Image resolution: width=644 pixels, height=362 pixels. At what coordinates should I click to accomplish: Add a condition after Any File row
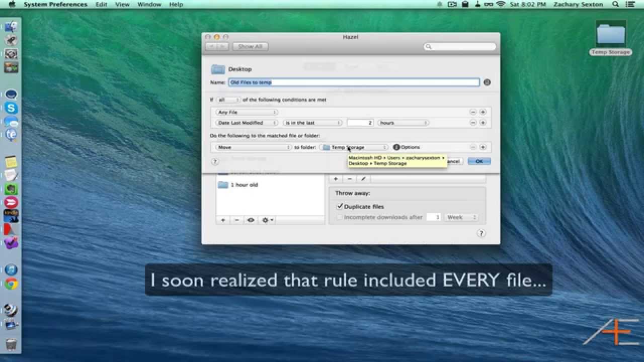point(482,112)
